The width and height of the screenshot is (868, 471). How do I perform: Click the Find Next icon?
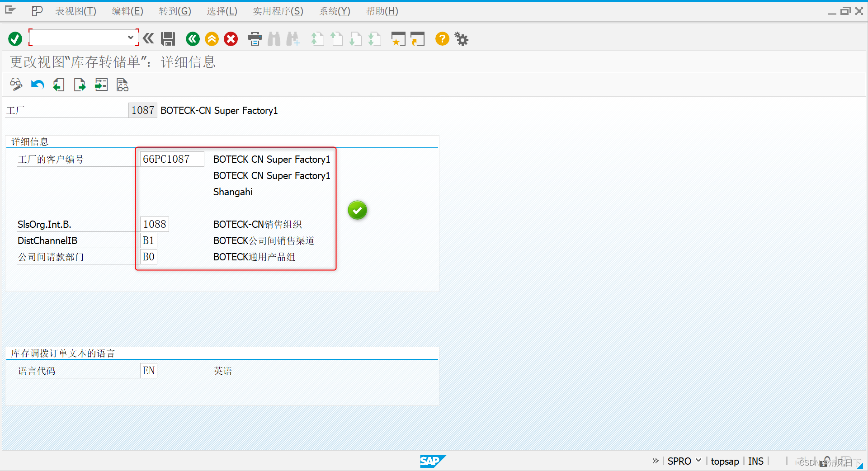[293, 39]
